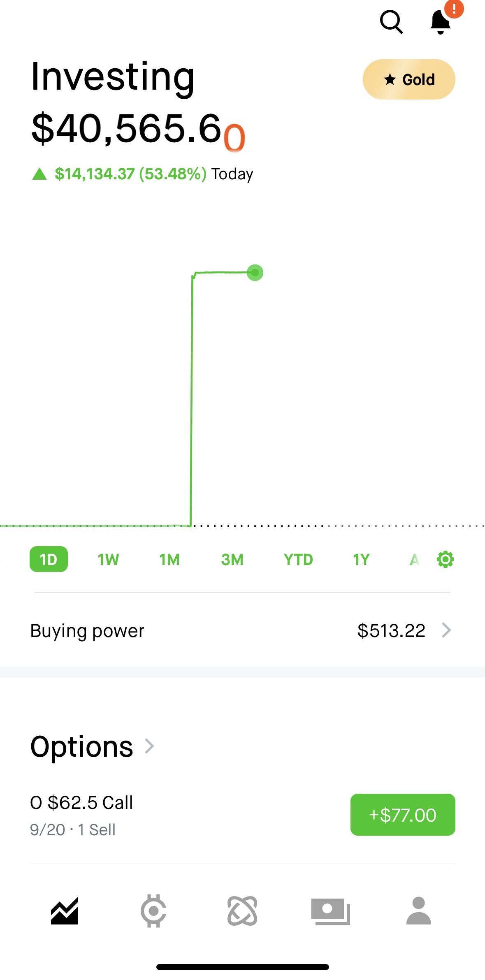Open the orbit-shaped Browse tab icon
Viewport: 485px width, 980px height.
(242, 911)
